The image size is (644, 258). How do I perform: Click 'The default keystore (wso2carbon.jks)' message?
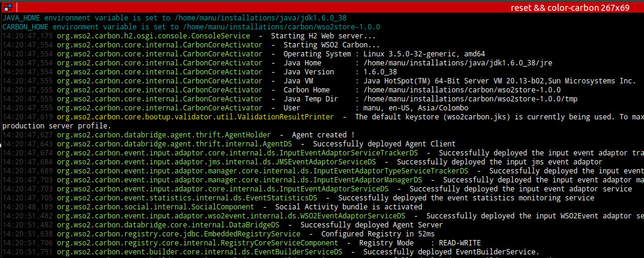[432, 117]
